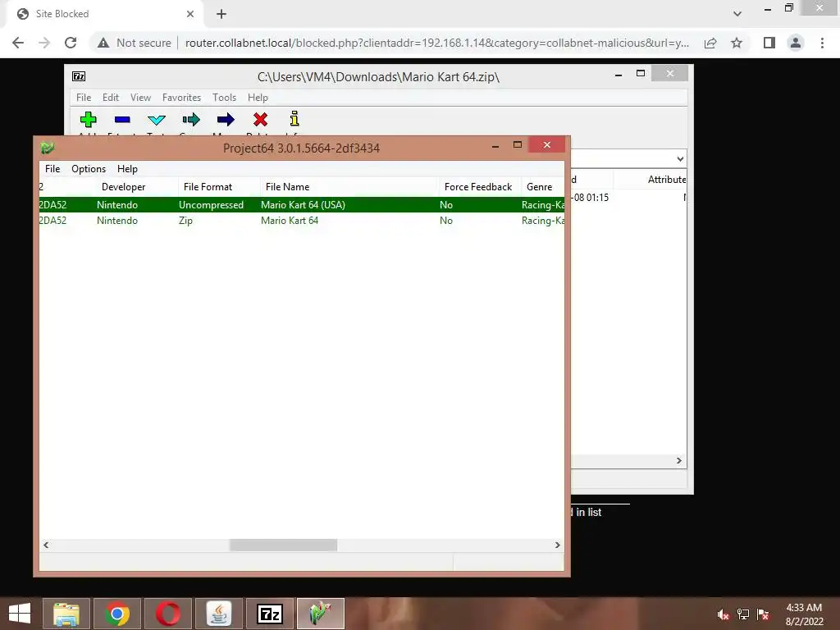The width and height of the screenshot is (840, 630).
Task: Launch Opera from taskbar
Action: pos(168,614)
